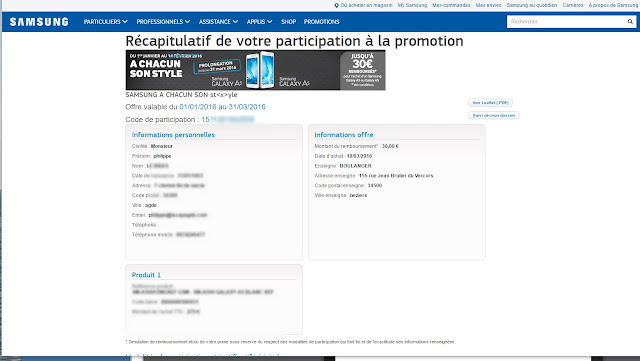The height and width of the screenshot is (361, 640).
Task: Click the SAMSUNG A CHACUN SON style text
Action: coord(181,95)
